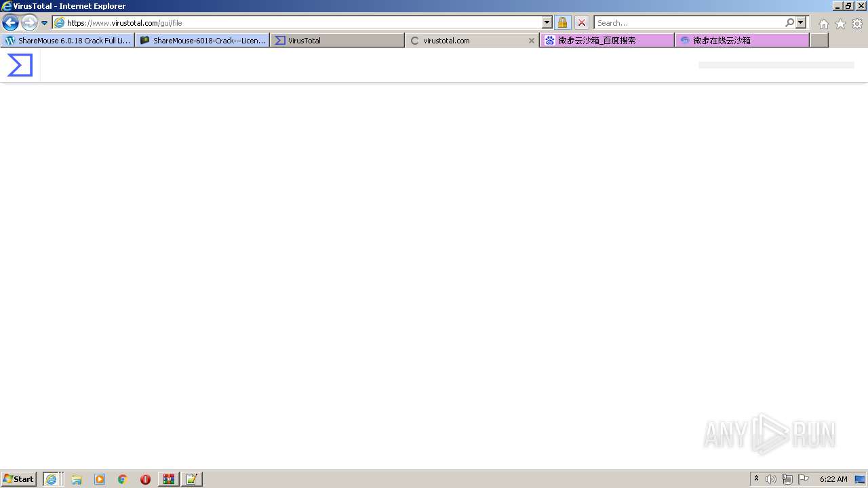Click the address bar URL field
This screenshot has width=868, height=488.
tap(303, 22)
